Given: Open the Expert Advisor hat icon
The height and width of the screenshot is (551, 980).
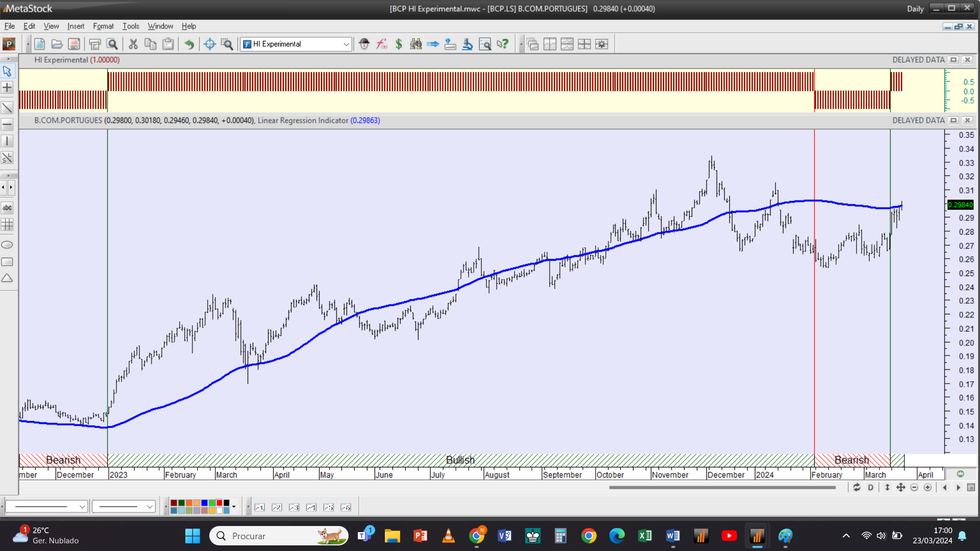Looking at the screenshot, I should [x=364, y=44].
